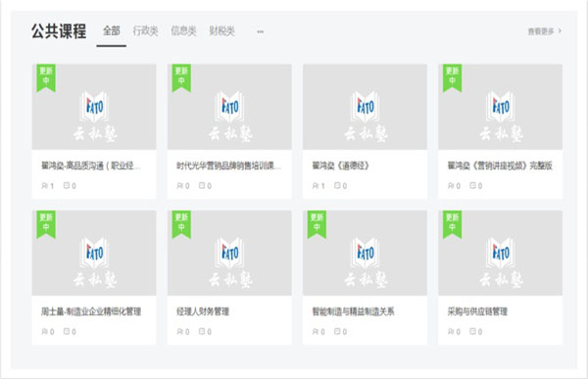This screenshot has height=379, width=588.
Task: Open thumbnail of 翟鸿燊《道德经》course
Action: [365, 107]
